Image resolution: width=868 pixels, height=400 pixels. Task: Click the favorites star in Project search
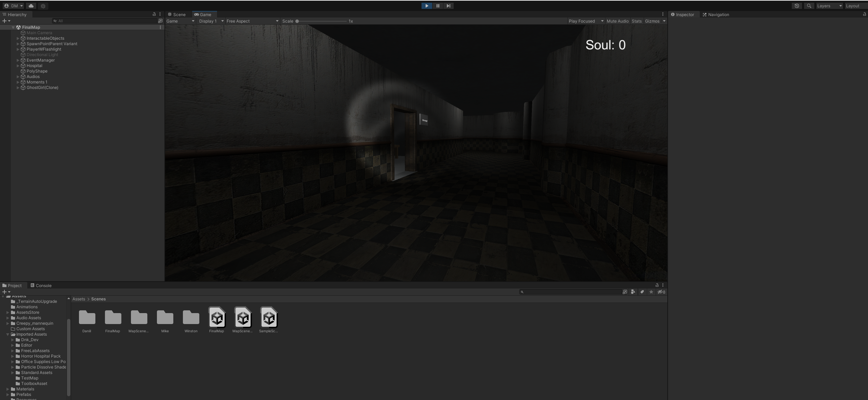[651, 292]
